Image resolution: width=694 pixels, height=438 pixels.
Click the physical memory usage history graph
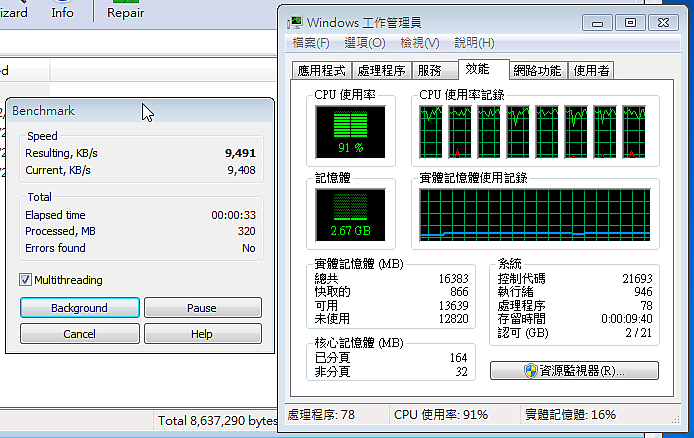535,215
